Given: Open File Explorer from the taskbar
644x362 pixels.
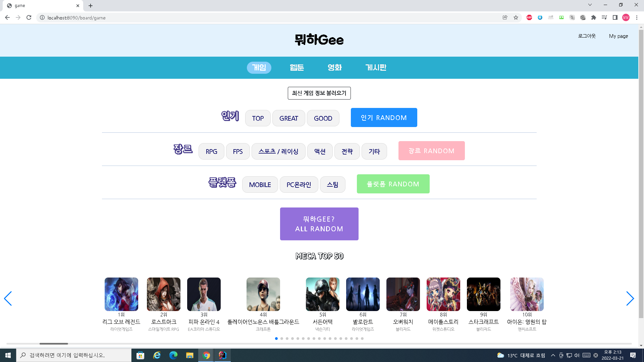Looking at the screenshot, I should [190, 355].
